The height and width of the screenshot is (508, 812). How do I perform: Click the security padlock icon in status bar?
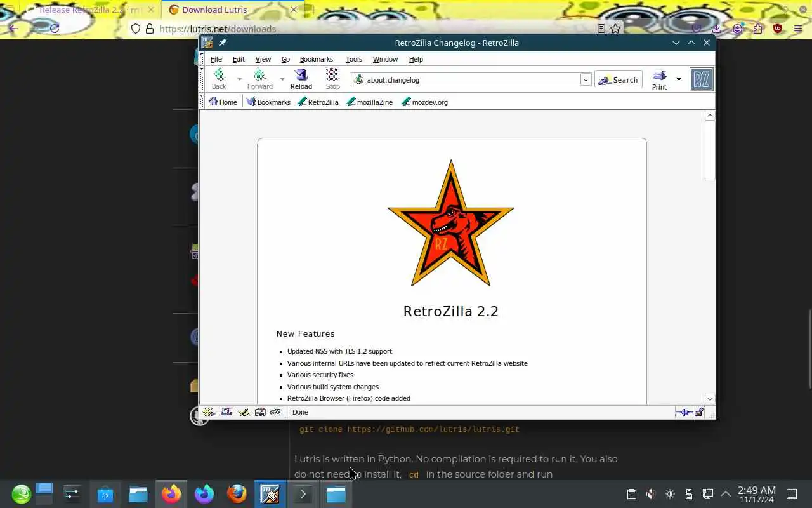point(699,412)
